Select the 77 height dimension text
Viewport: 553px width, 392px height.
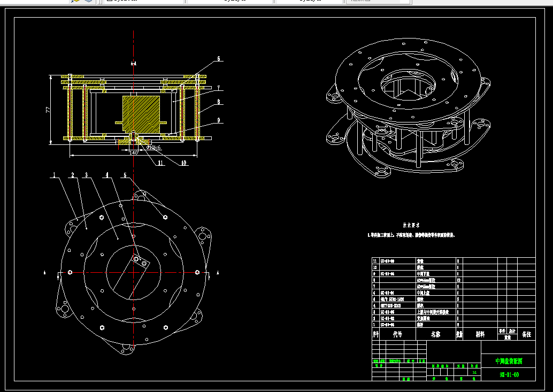pos(48,110)
